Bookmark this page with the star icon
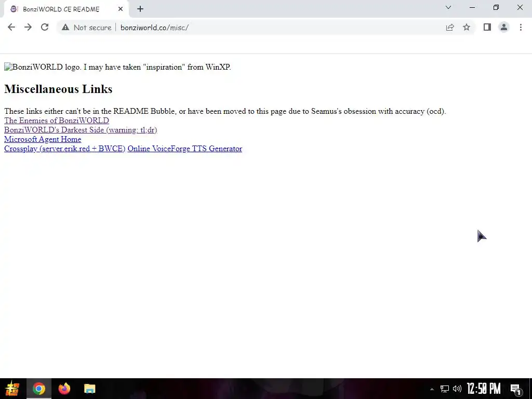The width and height of the screenshot is (532, 399). (x=467, y=28)
